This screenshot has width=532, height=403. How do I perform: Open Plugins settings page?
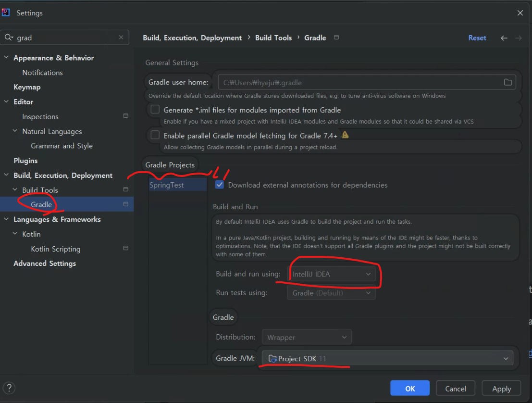tap(25, 160)
